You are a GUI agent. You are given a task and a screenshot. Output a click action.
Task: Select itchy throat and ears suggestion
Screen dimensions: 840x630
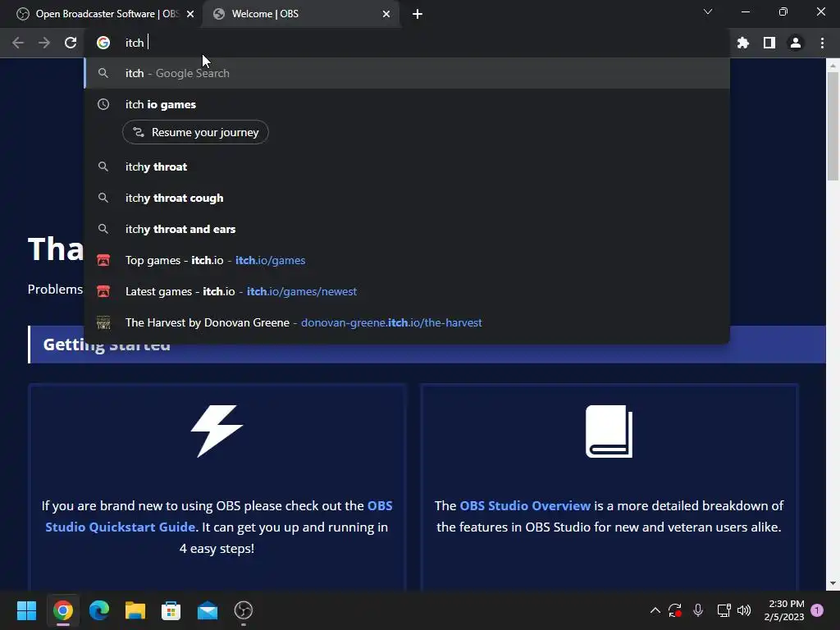coord(407,230)
